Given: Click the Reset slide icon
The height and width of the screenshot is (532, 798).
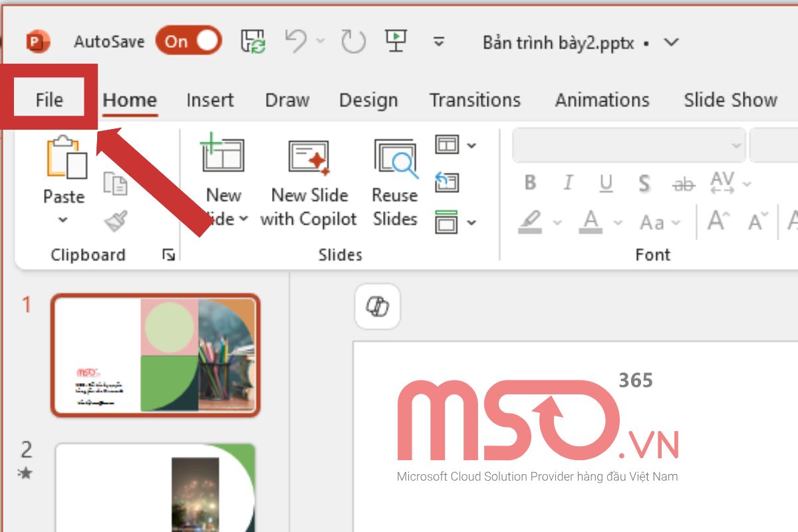Looking at the screenshot, I should click(x=447, y=182).
